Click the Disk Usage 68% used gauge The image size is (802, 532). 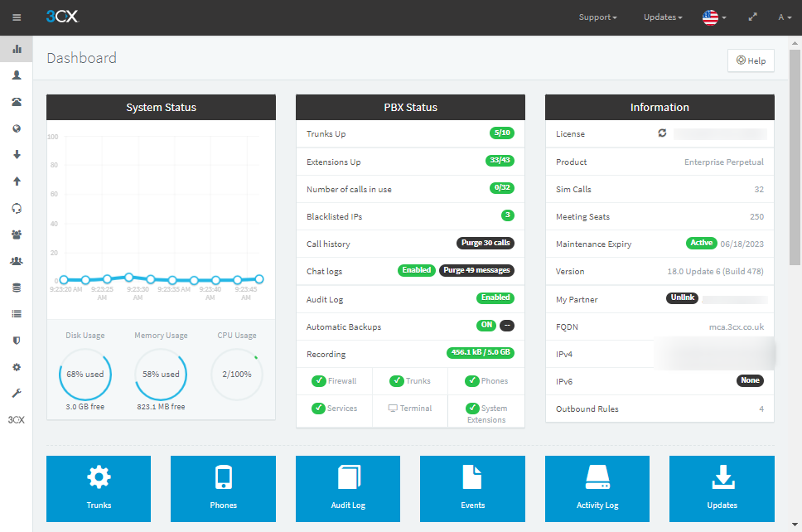pos(85,375)
